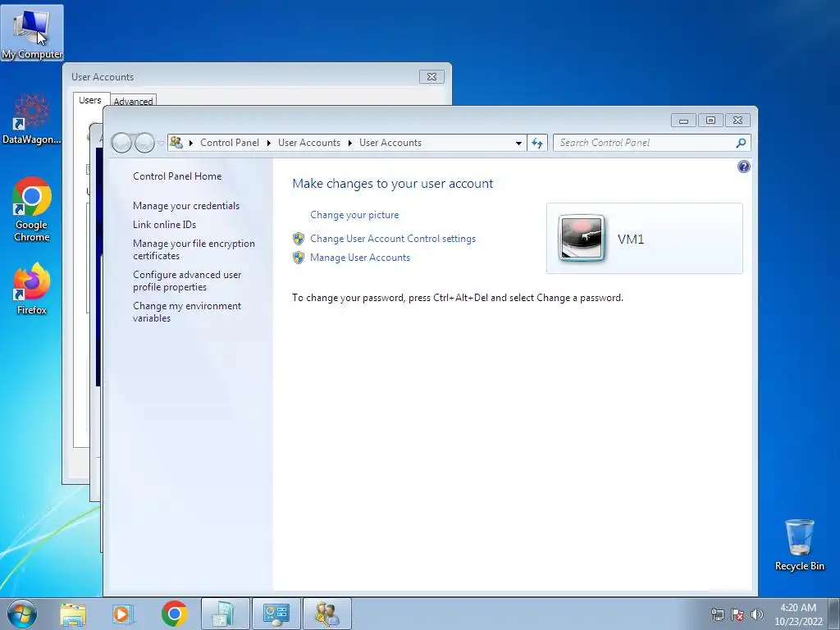Open the DataWagon desktop shortcut
Screen dimensions: 840x630
pos(32,119)
